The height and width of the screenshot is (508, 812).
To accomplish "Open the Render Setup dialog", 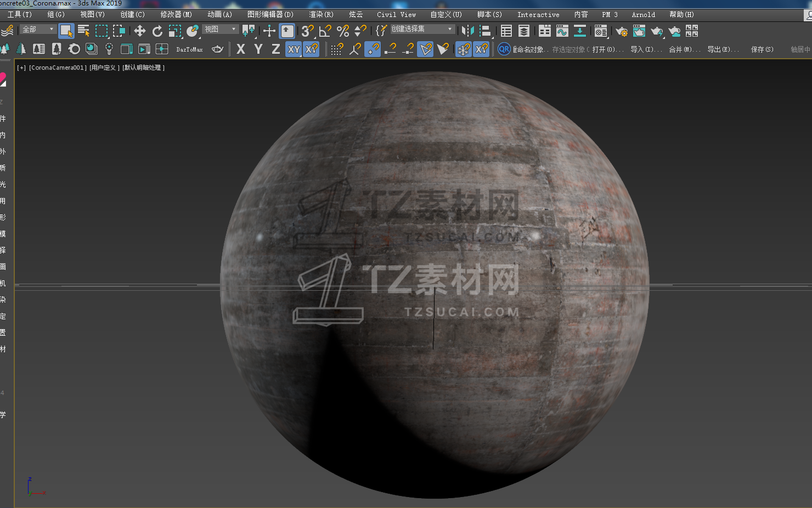I will [x=622, y=31].
